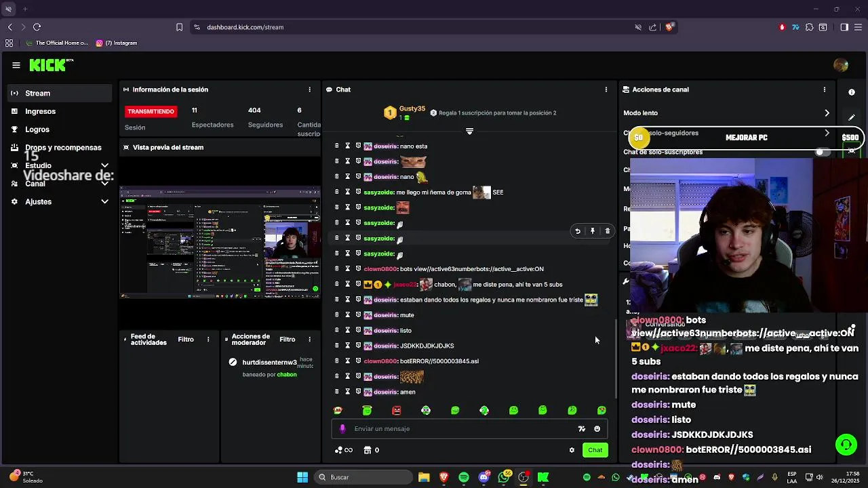The width and height of the screenshot is (868, 488).
Task: Open OBS from the taskbar
Action: point(524,477)
